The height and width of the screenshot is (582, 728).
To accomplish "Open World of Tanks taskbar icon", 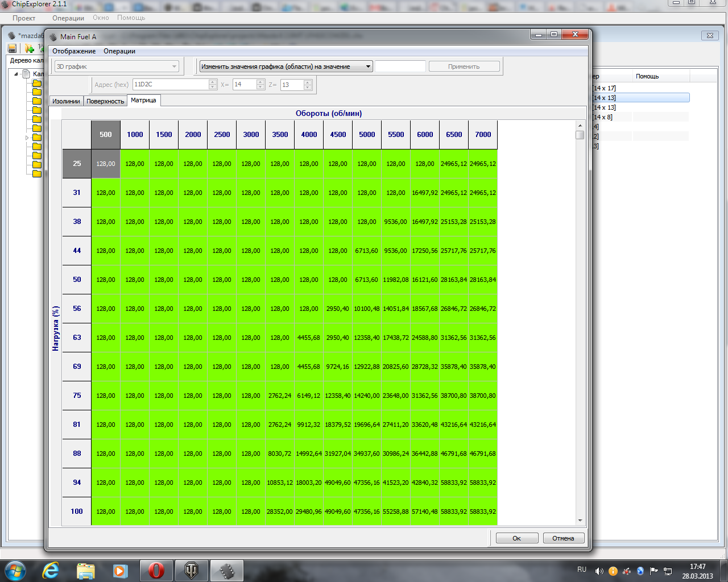I will coord(191,570).
